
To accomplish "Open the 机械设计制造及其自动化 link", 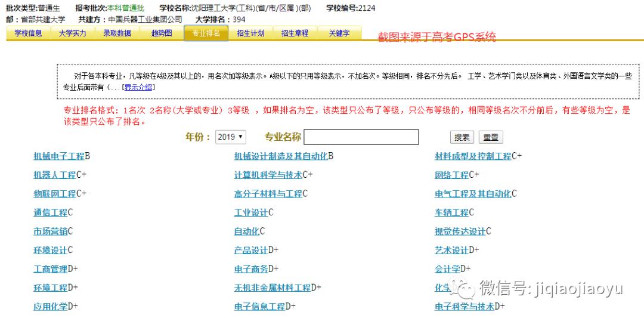I will [281, 156].
